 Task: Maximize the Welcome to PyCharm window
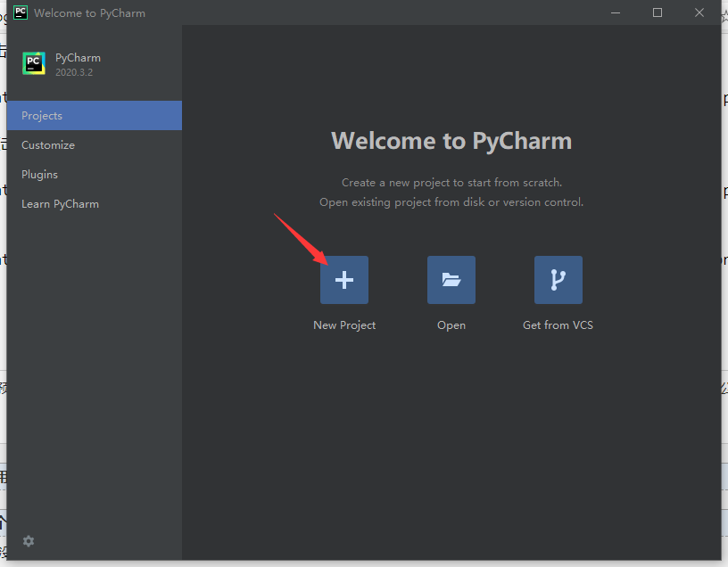pos(658,13)
